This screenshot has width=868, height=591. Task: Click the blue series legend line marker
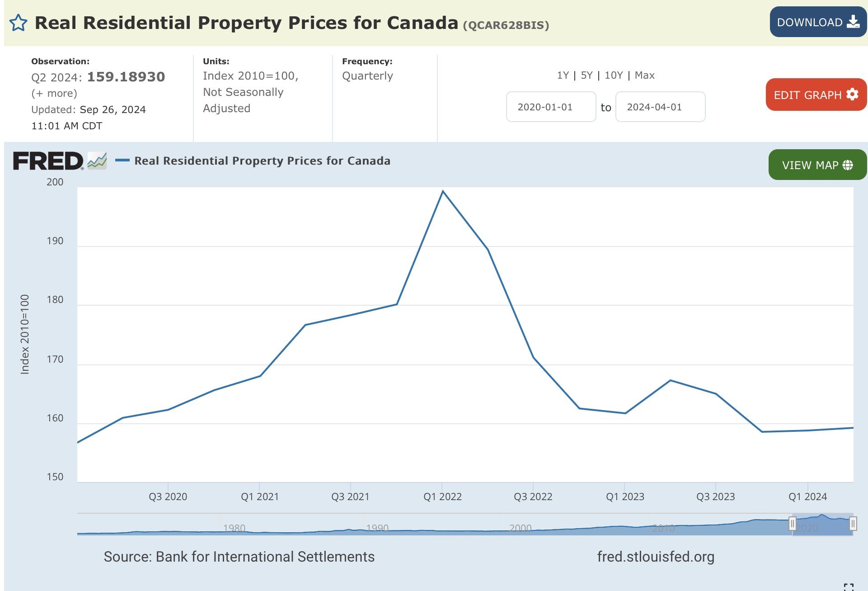122,161
